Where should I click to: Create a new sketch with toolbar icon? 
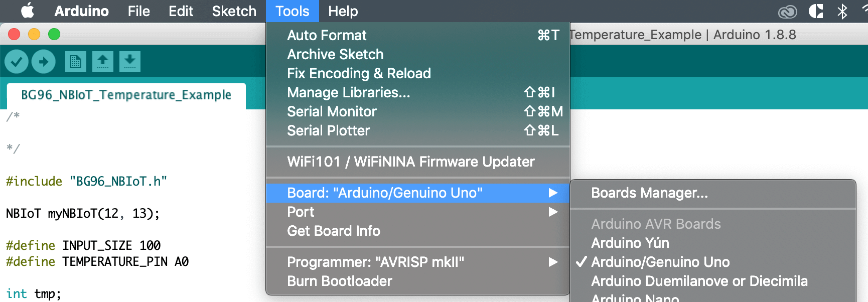76,62
